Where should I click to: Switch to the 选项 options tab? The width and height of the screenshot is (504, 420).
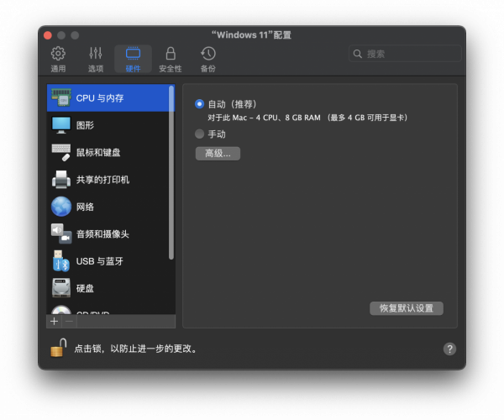click(96, 59)
